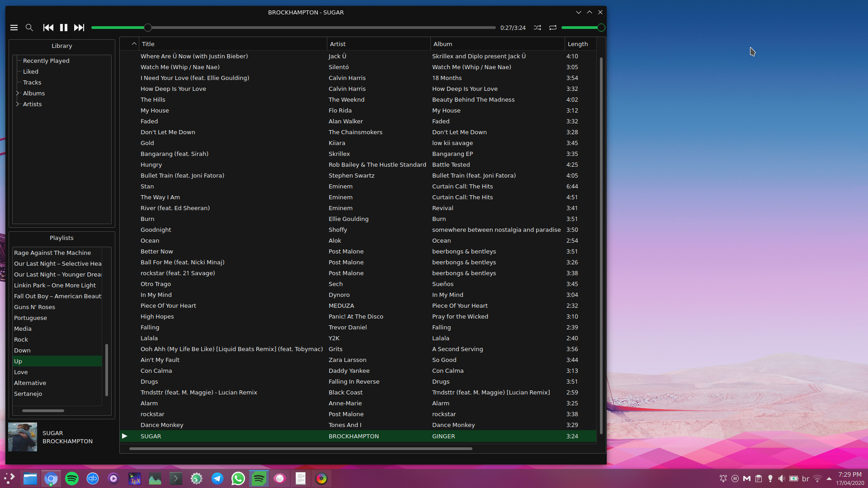Screen dimensions: 868x488
Task: Expand the Albums tree node
Action: point(18,93)
